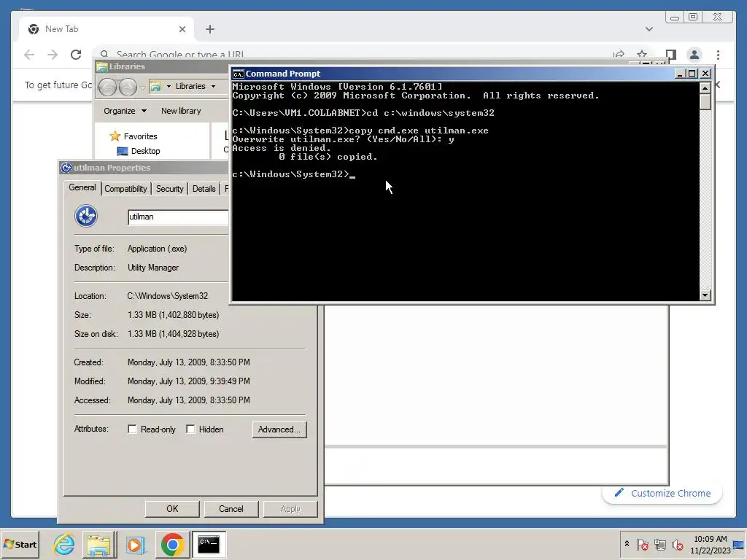Click Action Center flag tray icon
The width and height of the screenshot is (747, 560).
pos(642,544)
